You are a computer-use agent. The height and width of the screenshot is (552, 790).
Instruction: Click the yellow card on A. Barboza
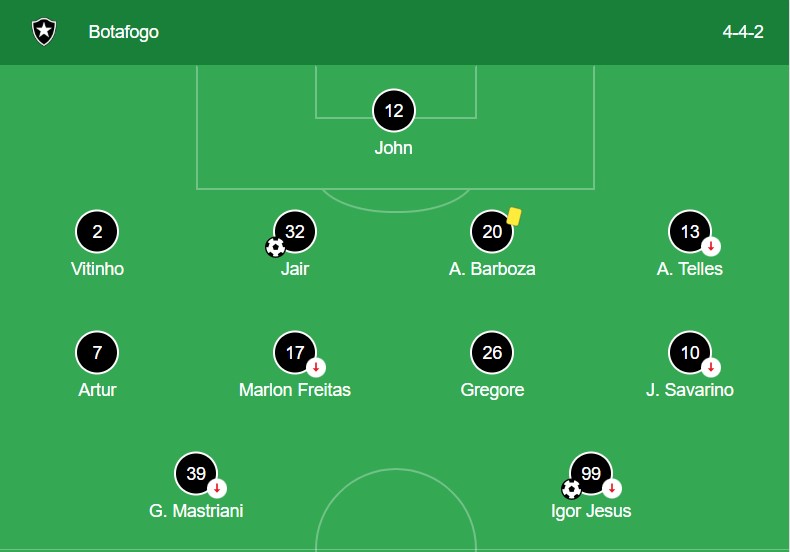514,216
